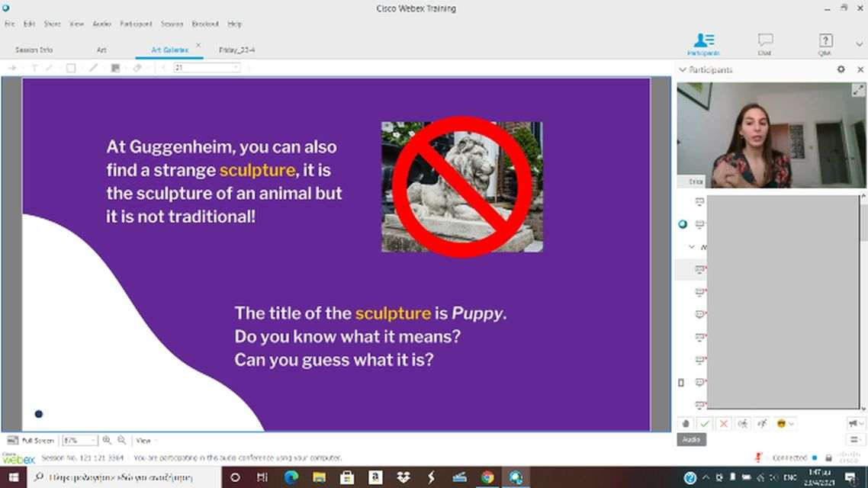Close the Art Galleries tab

click(198, 46)
